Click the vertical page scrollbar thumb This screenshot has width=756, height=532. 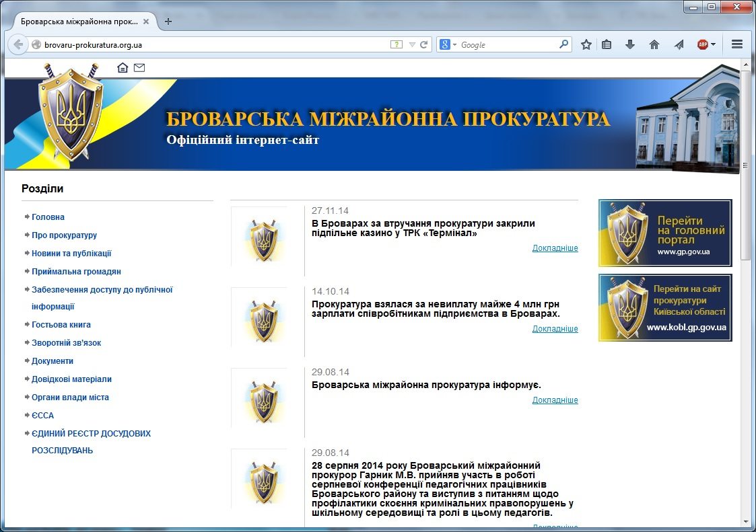click(x=745, y=163)
